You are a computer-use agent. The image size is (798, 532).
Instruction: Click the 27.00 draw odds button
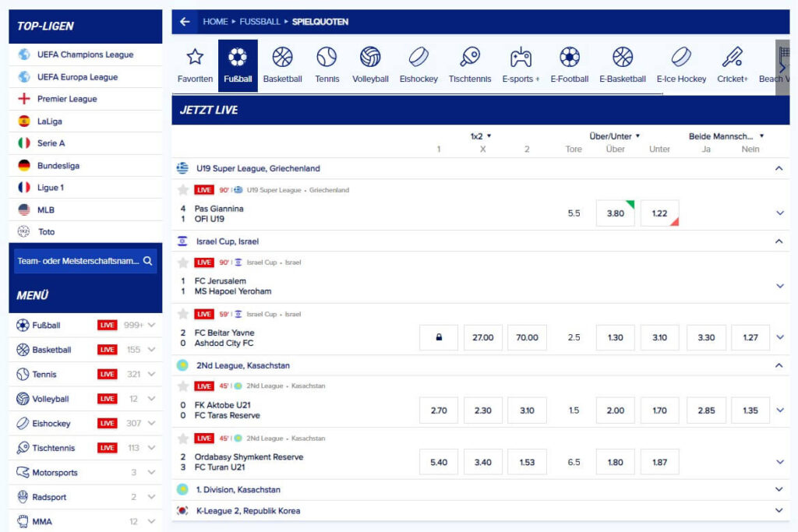(483, 338)
